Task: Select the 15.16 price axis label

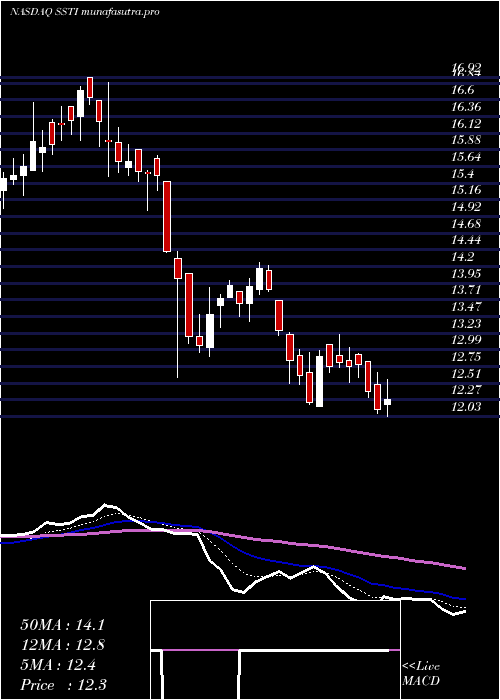Action: [x=466, y=190]
